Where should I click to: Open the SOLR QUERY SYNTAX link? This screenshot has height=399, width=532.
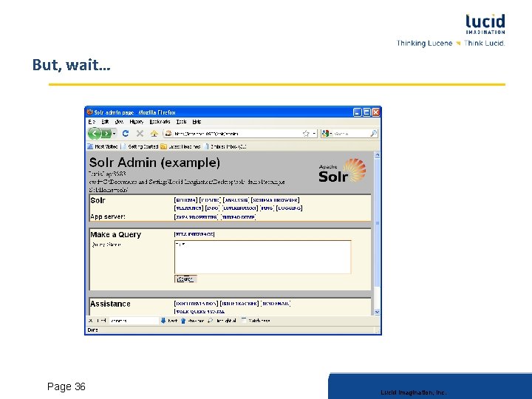[x=199, y=312]
